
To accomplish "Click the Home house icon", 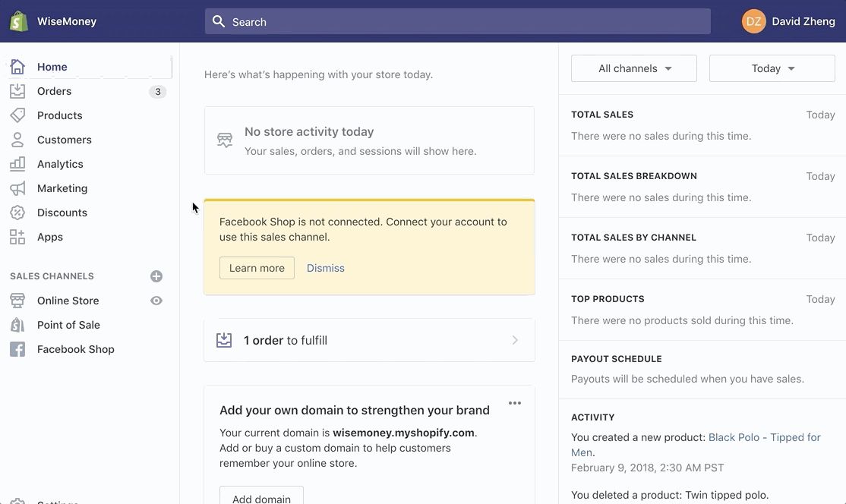I will click(x=17, y=67).
